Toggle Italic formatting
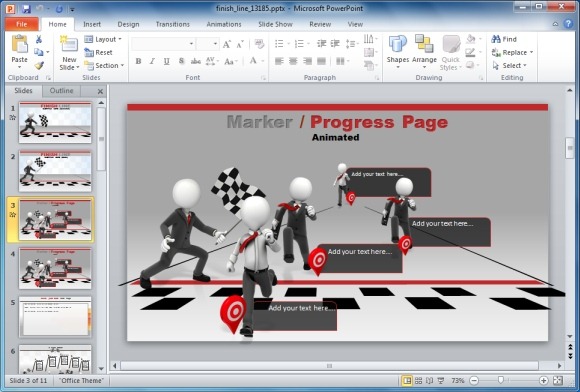 click(152, 61)
